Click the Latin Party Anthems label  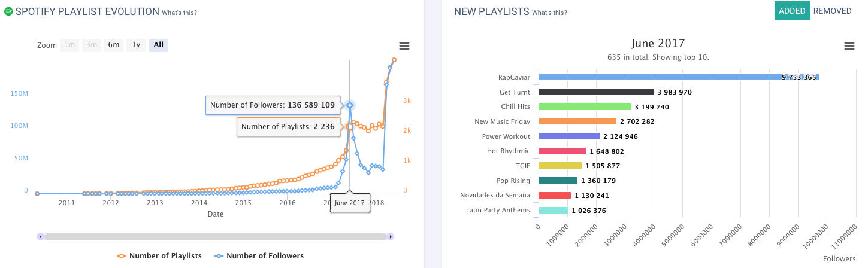(498, 210)
